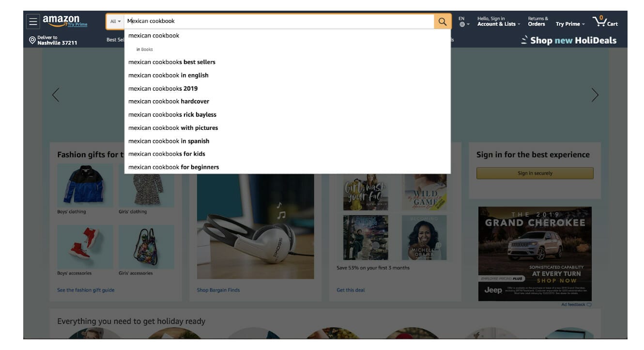This screenshot has width=644, height=350.
Task: Click the "Boys' clothing" label
Action: pyautogui.click(x=71, y=212)
